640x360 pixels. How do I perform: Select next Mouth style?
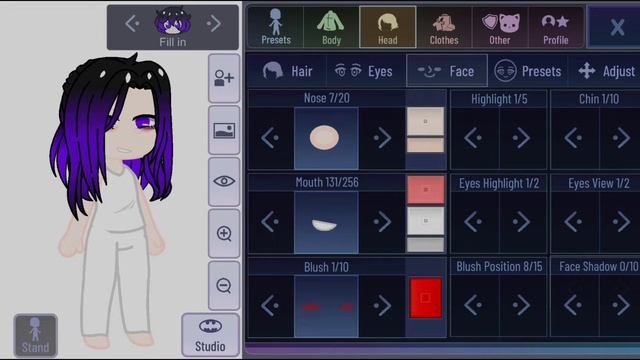tap(382, 222)
